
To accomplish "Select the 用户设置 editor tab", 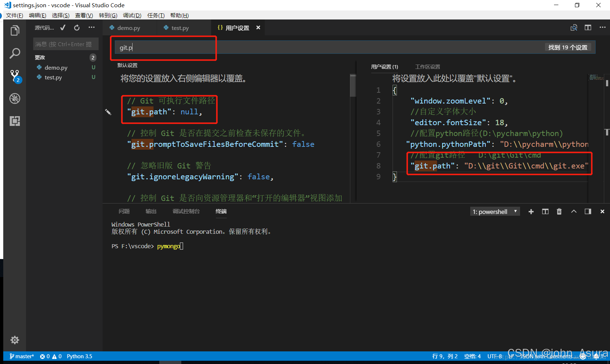I will (x=237, y=28).
